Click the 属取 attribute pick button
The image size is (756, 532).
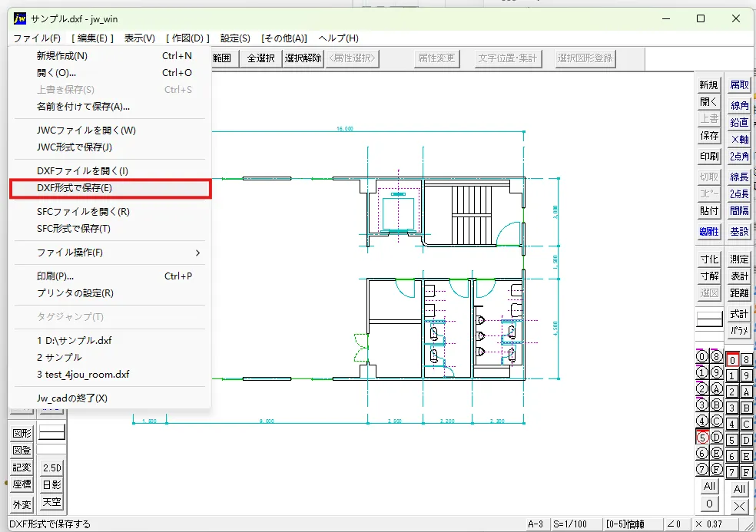[739, 84]
